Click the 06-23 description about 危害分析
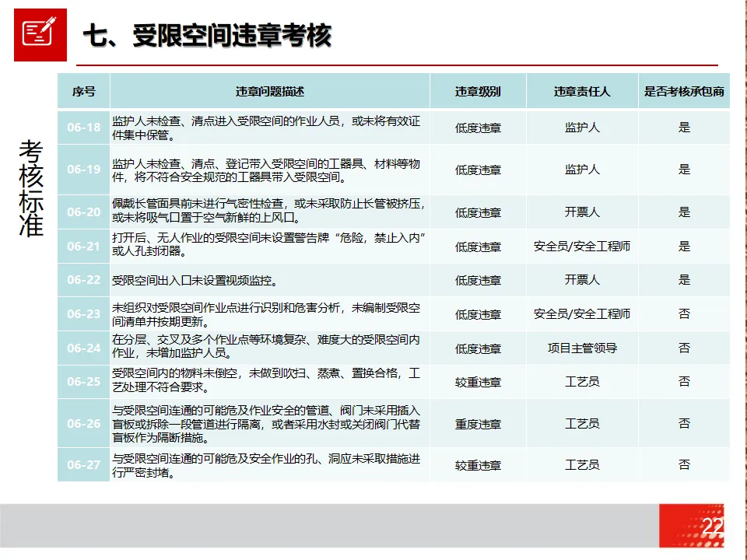The width and height of the screenshot is (747, 560). (266, 315)
